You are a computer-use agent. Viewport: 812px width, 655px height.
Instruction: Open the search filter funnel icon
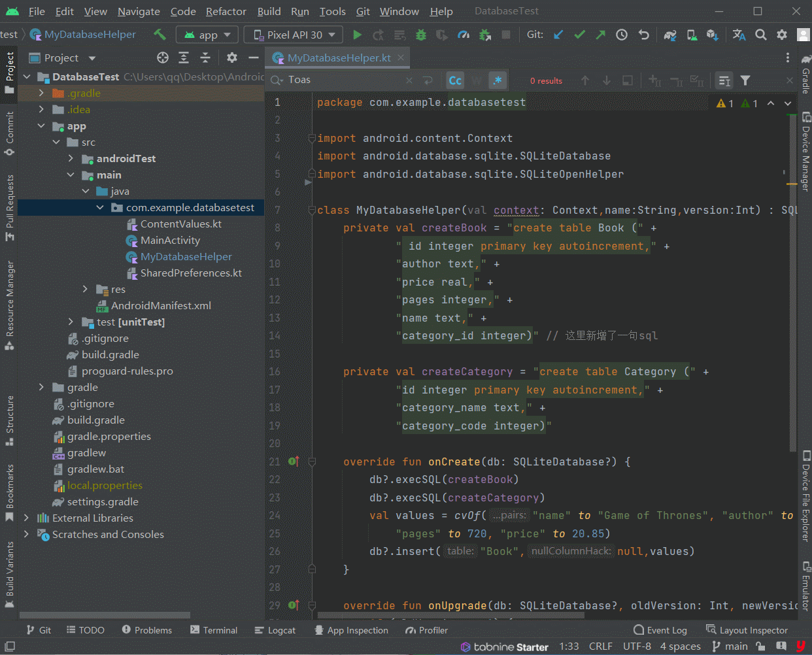(x=745, y=80)
